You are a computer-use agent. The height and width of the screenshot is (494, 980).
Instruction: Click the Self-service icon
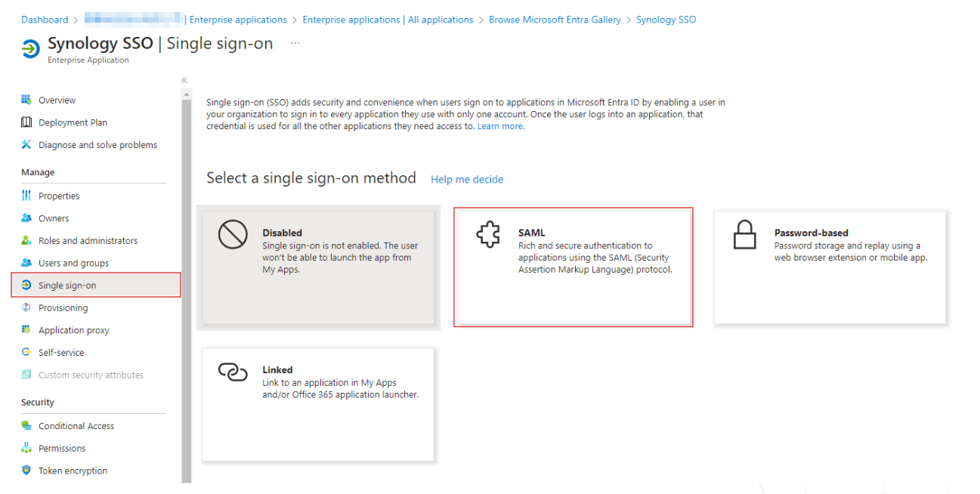[x=26, y=352]
